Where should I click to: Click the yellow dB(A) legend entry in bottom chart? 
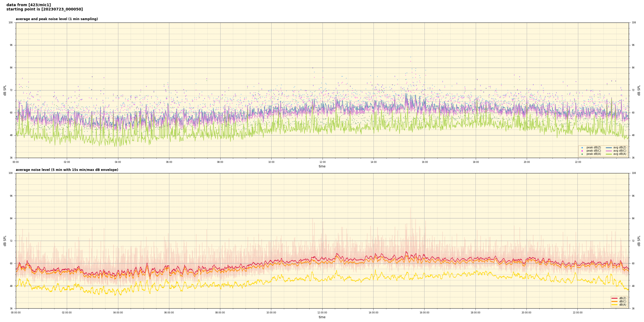[614, 305]
